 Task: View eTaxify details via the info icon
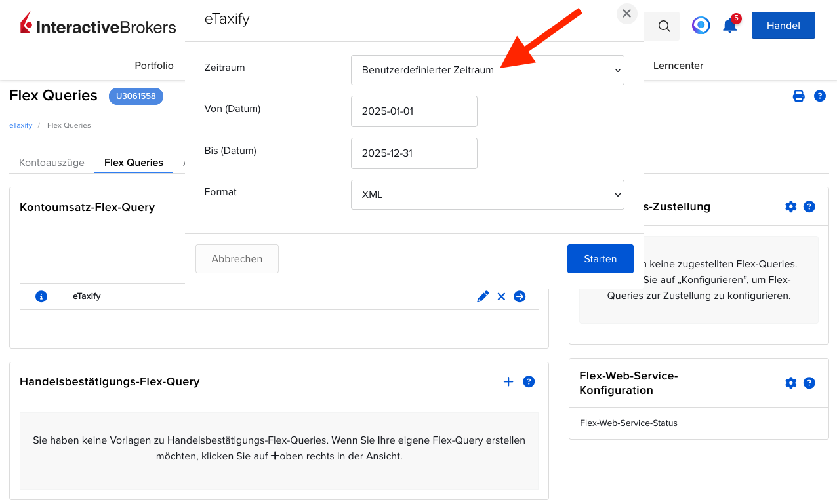[41, 296]
